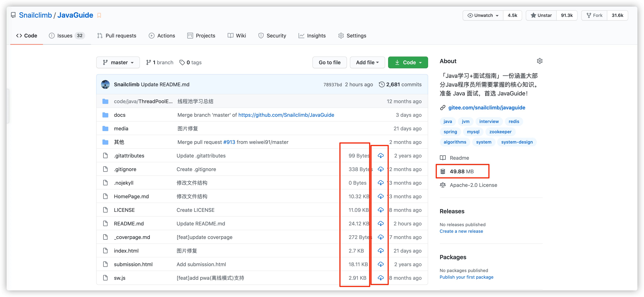Open the index.html file name
This screenshot has height=297, width=644.
coord(126,251)
